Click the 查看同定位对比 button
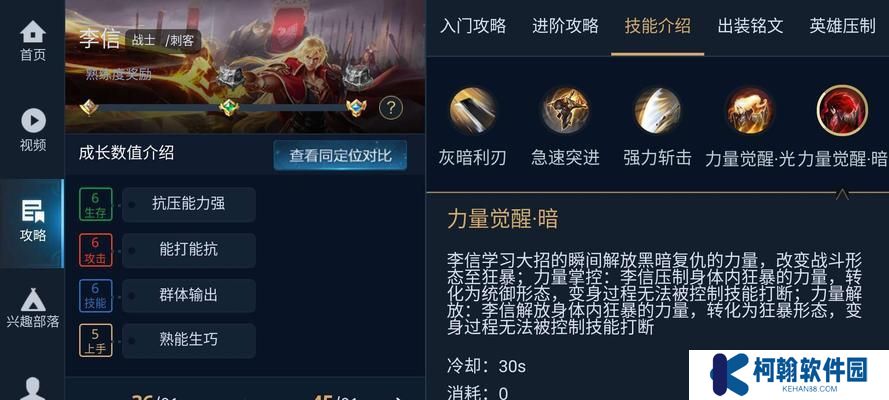Image resolution: width=889 pixels, height=400 pixels. (340, 155)
